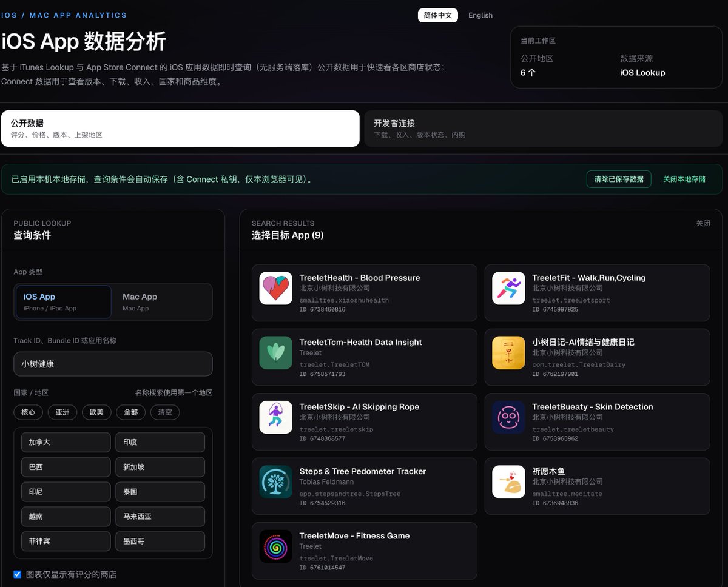Viewport: 728px width, 587px height.
Task: Click the 关闭本地存储 link
Action: click(684, 179)
